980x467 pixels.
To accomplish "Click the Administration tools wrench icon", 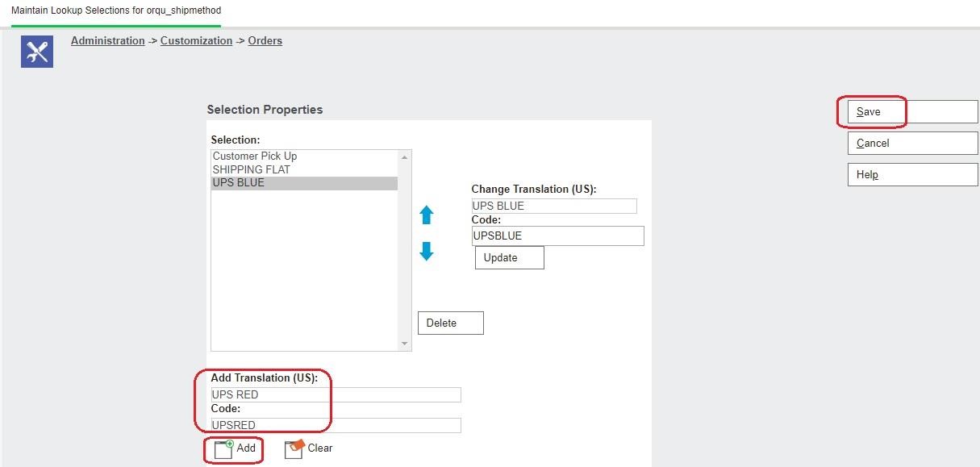I will pos(37,52).
